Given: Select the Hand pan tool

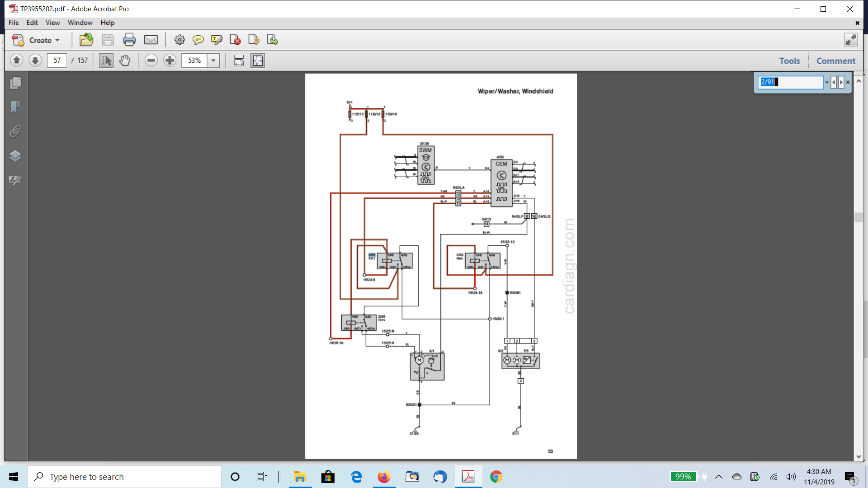Looking at the screenshot, I should [125, 60].
